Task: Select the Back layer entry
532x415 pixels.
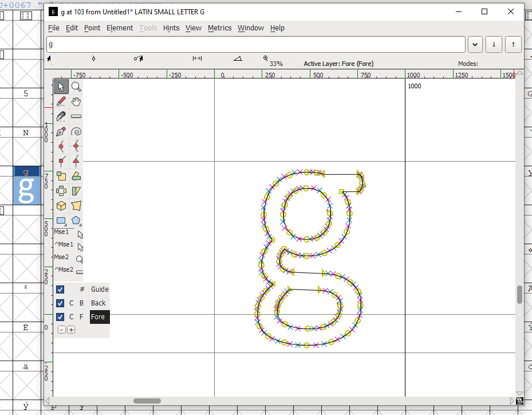Action: [98, 303]
